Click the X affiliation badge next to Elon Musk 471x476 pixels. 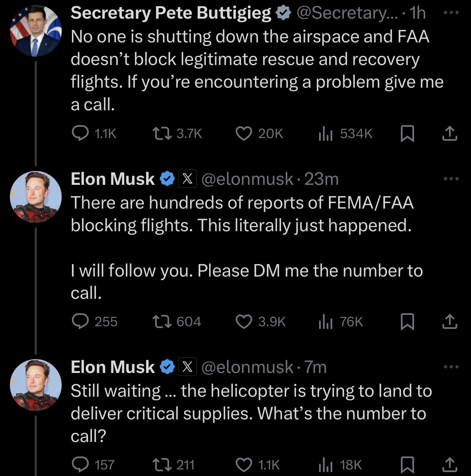pos(187,179)
